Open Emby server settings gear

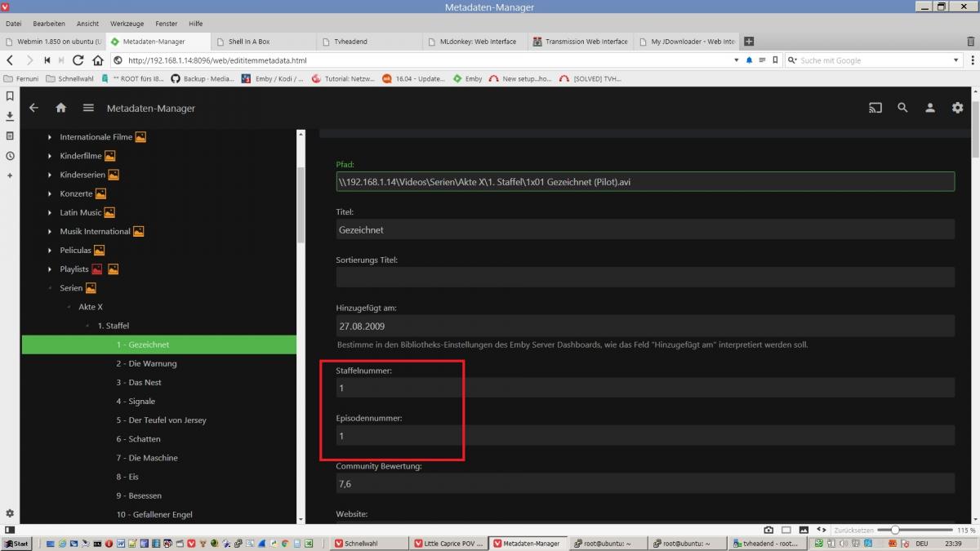[957, 108]
